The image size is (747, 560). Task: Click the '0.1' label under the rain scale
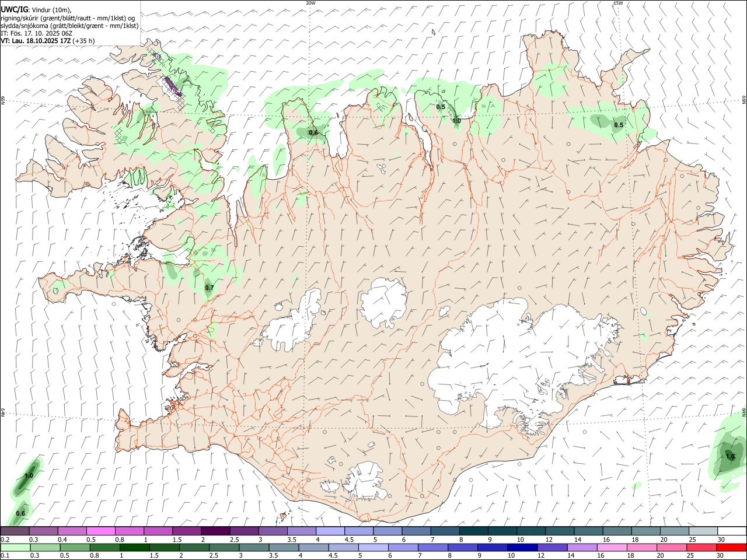(x=5, y=556)
